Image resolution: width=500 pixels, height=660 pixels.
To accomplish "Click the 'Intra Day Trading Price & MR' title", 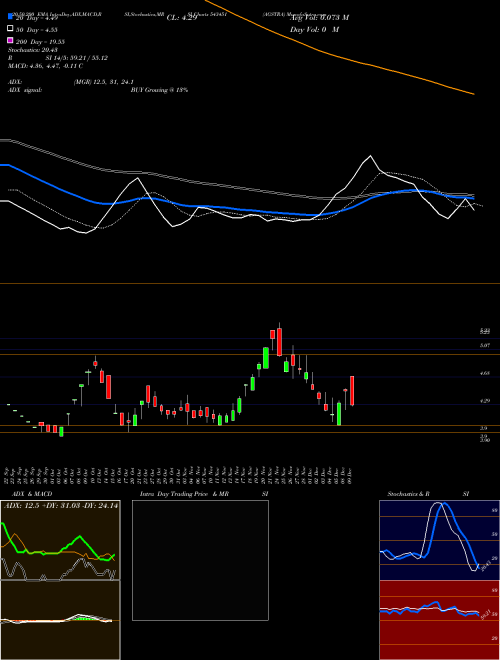I will coord(184,494).
